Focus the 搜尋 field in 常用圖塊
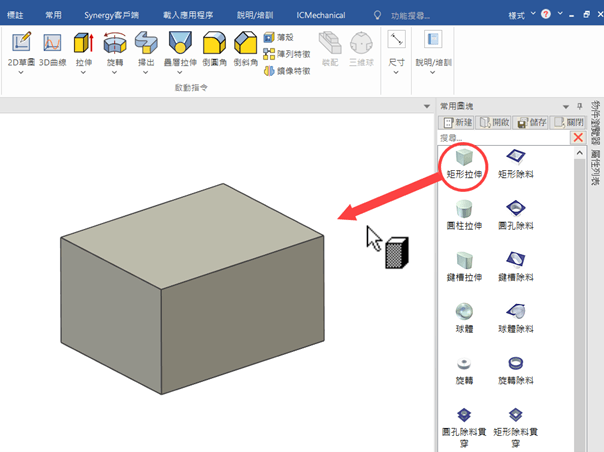This screenshot has width=604, height=452. [504, 138]
